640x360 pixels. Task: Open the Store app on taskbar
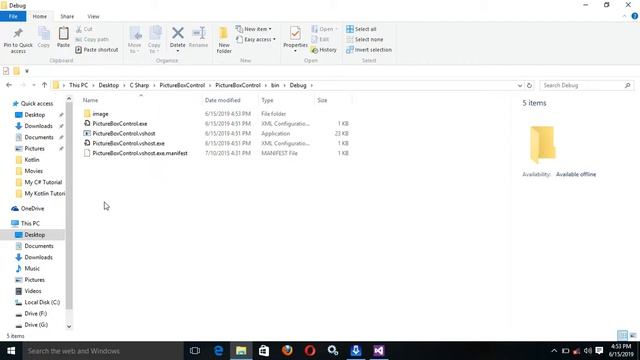coord(264,351)
